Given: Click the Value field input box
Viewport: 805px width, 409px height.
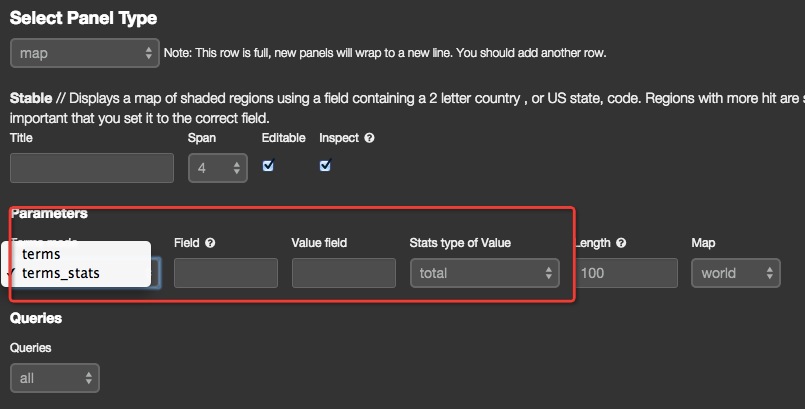Looking at the screenshot, I should pos(344,273).
